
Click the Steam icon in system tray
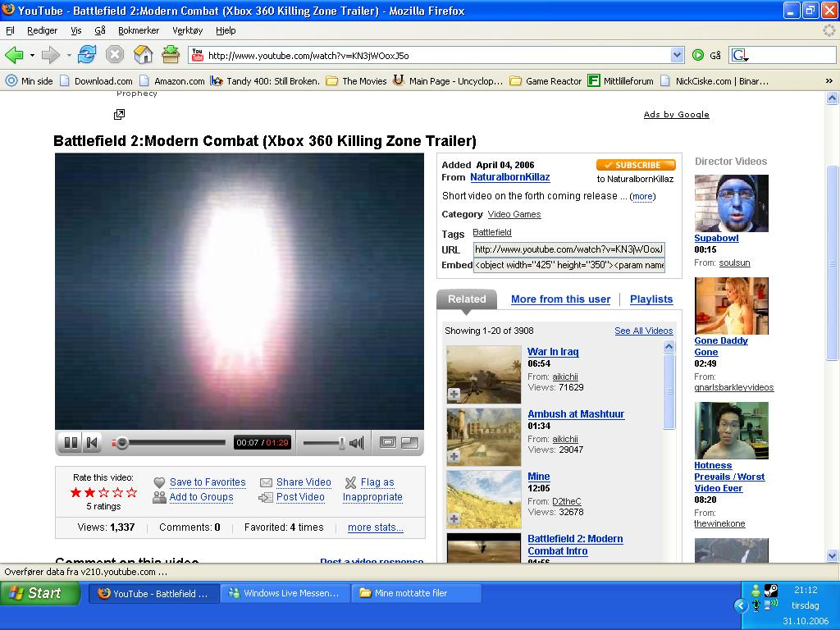point(771,591)
